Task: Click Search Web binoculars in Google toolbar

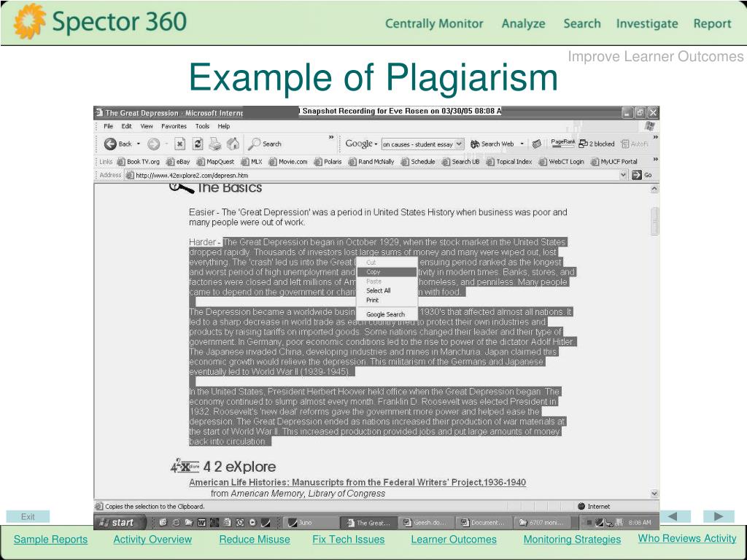Action: click(492, 144)
